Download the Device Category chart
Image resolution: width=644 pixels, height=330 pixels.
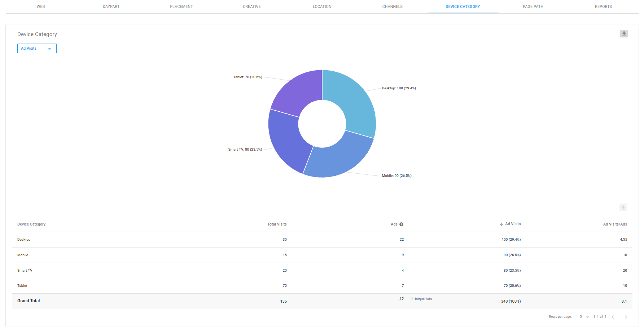[x=624, y=34]
